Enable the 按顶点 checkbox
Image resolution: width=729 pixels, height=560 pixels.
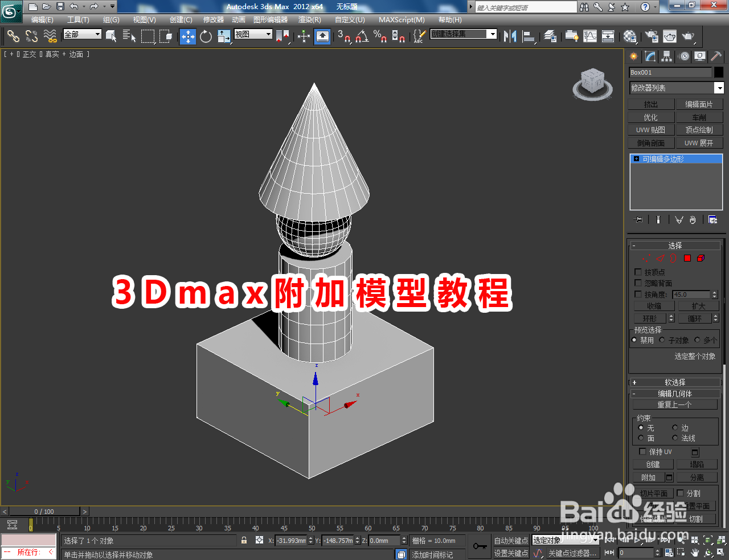tap(638, 272)
